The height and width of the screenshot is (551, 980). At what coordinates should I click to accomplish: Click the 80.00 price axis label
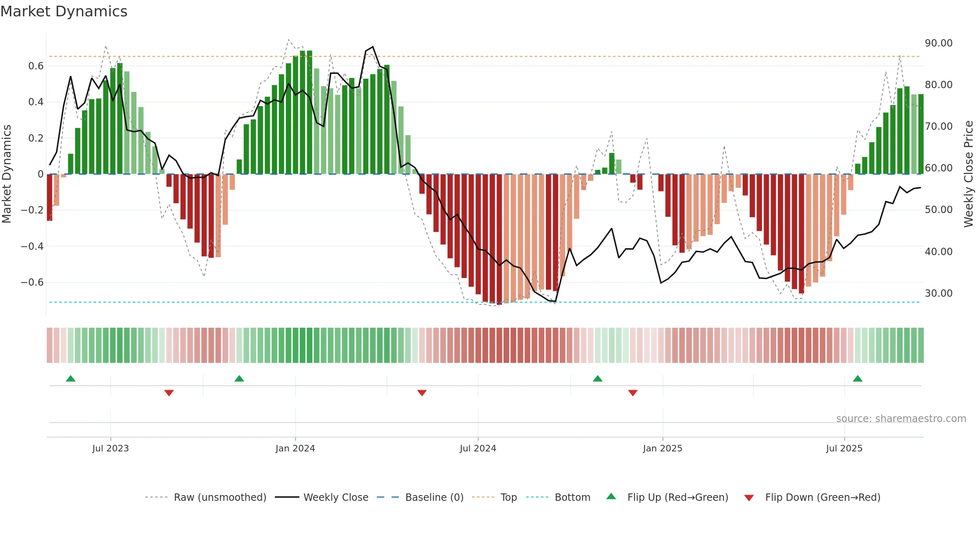[939, 85]
